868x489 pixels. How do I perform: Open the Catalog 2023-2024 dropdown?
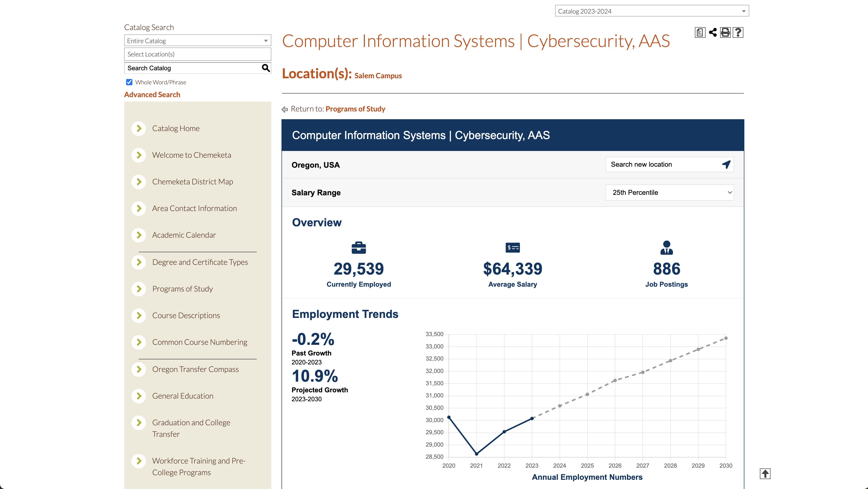[x=652, y=11]
